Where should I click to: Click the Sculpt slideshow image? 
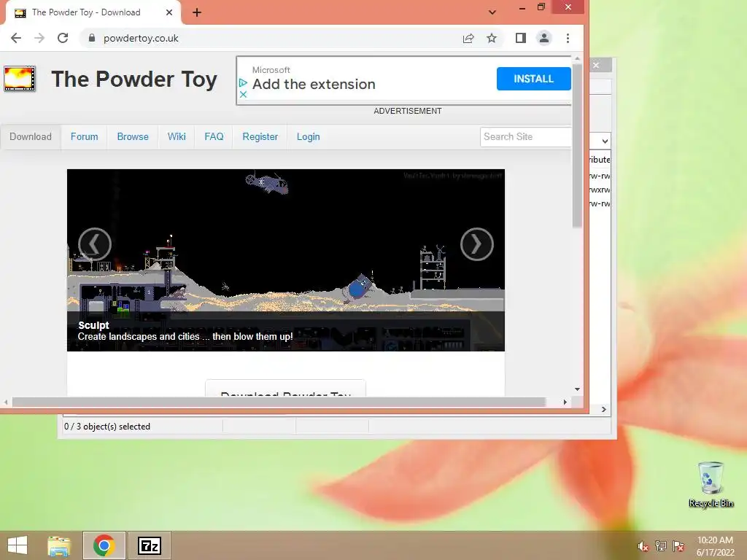pos(286,260)
